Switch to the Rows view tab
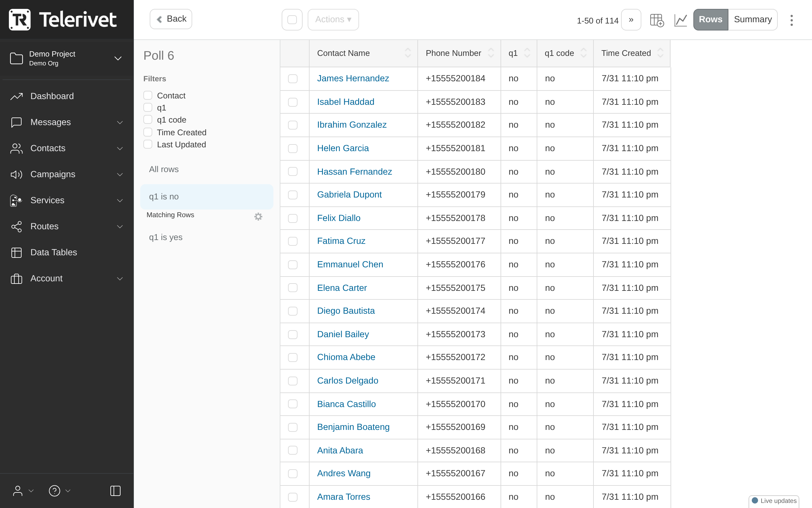 (x=711, y=20)
